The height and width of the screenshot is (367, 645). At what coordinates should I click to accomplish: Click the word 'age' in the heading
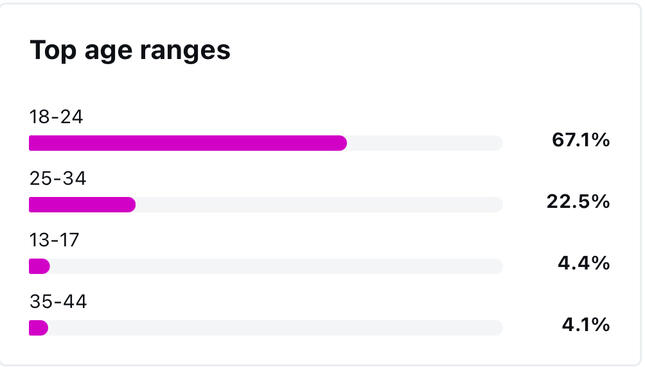tap(108, 53)
